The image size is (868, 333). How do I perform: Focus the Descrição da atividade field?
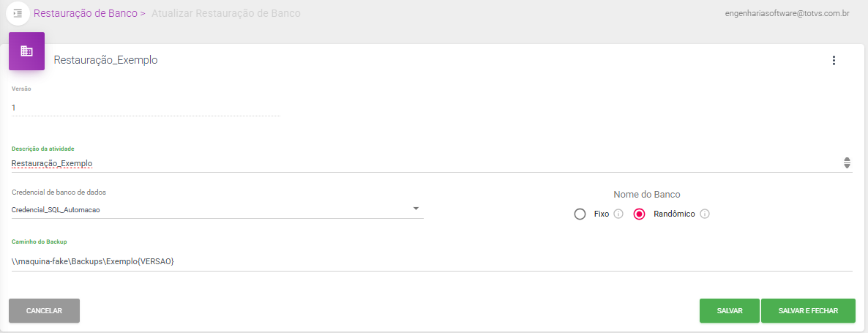[x=424, y=163]
